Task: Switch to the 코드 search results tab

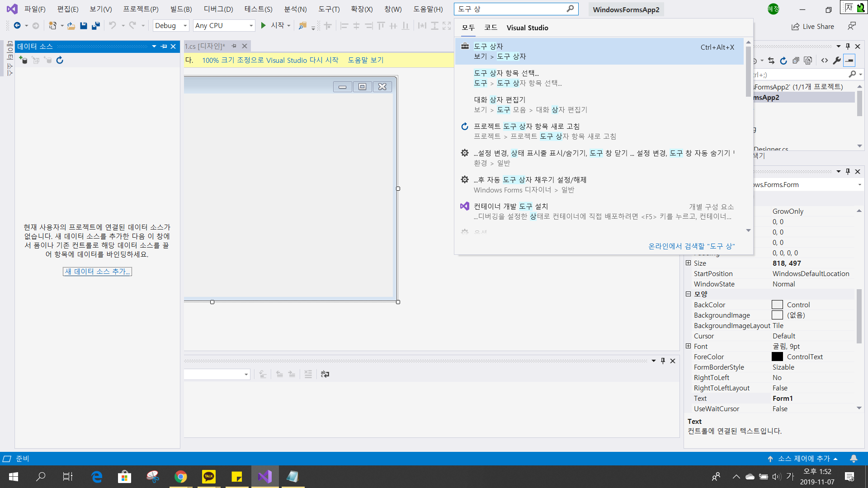Action: (491, 28)
